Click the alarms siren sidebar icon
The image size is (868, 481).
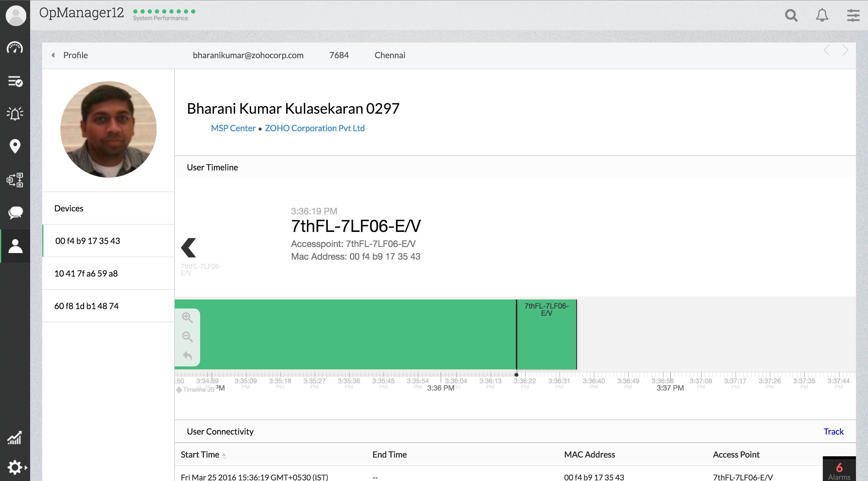tap(15, 114)
